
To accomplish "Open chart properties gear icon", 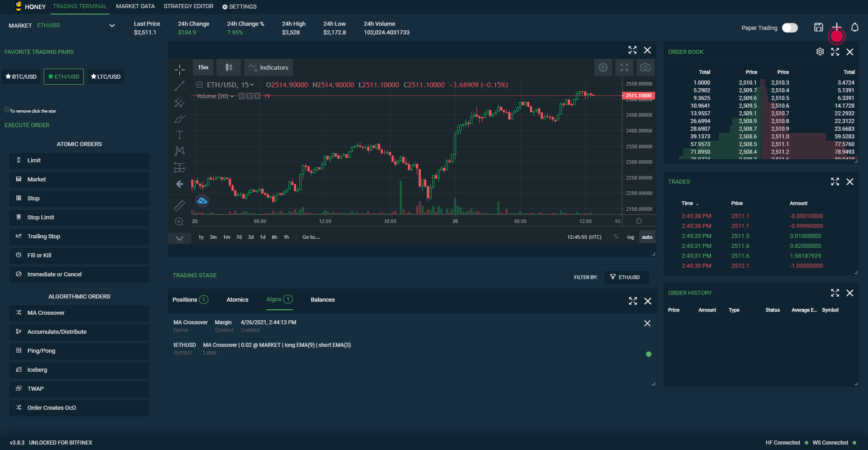I will 603,67.
